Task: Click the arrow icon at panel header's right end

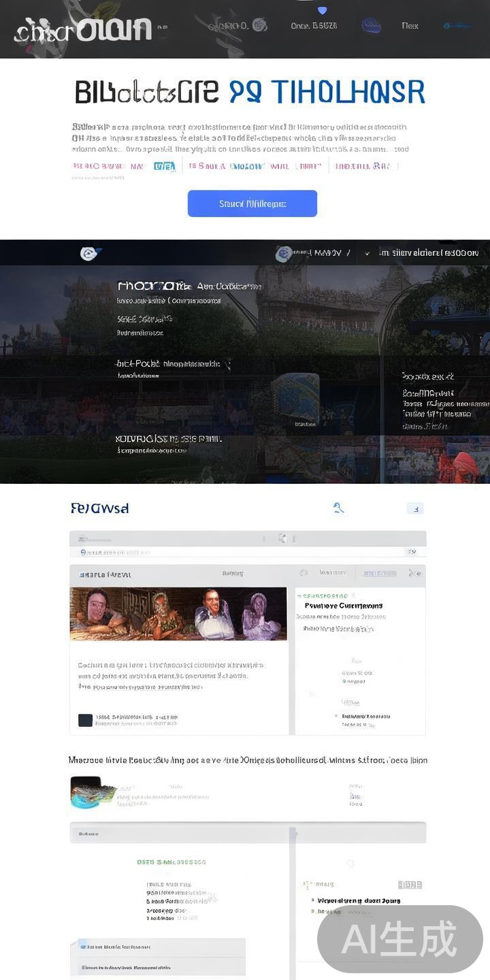Action: 412,574
